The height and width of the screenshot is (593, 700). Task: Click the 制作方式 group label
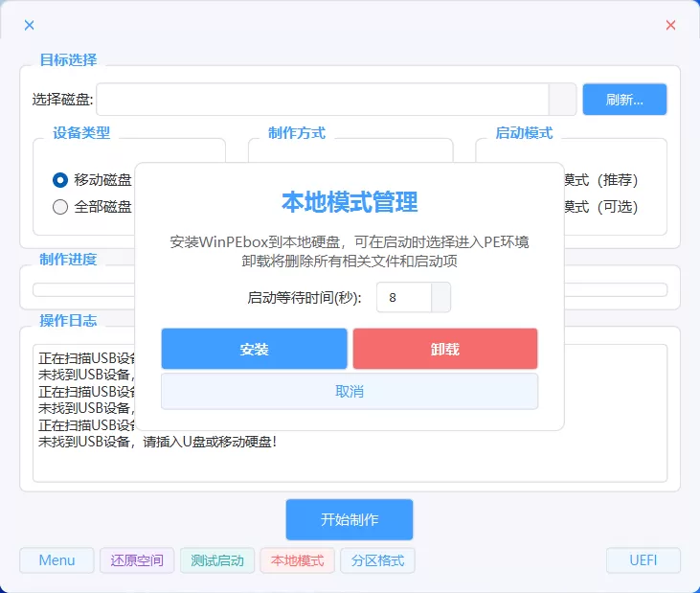297,132
